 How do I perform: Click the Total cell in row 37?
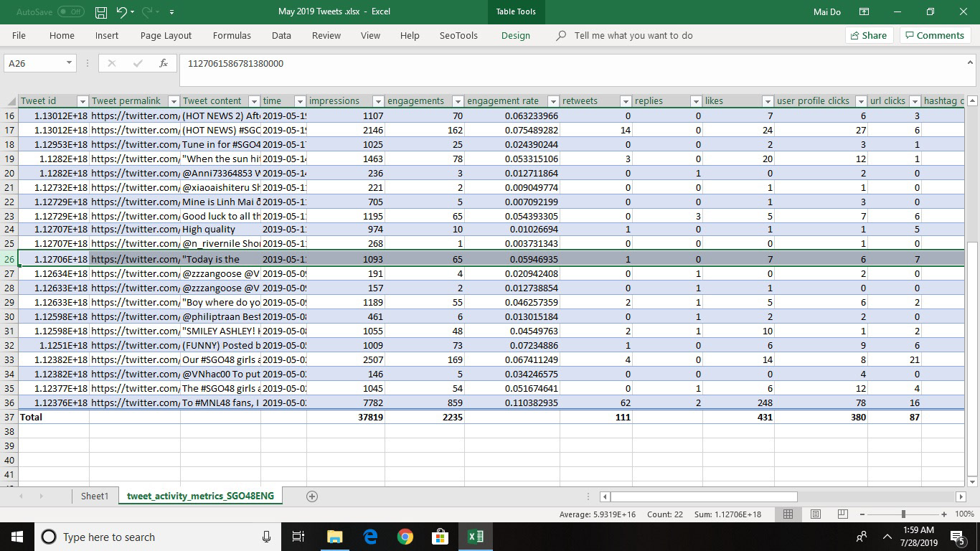[54, 417]
